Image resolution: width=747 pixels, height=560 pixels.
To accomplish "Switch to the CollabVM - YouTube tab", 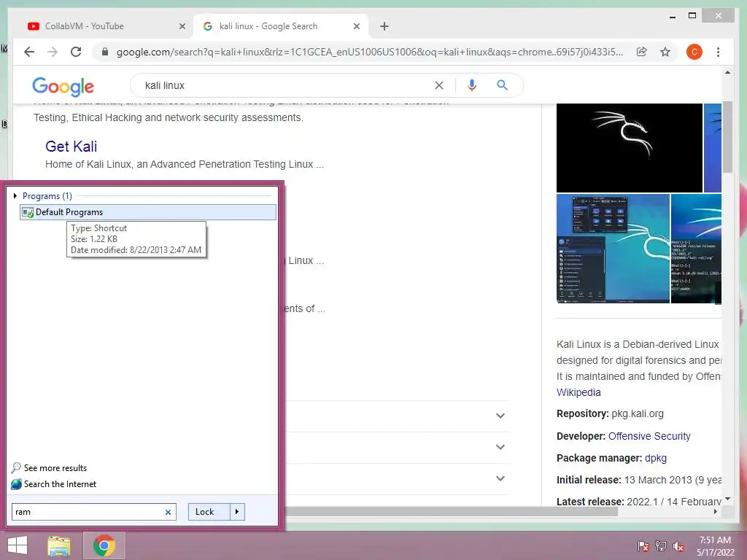I will coord(105,26).
